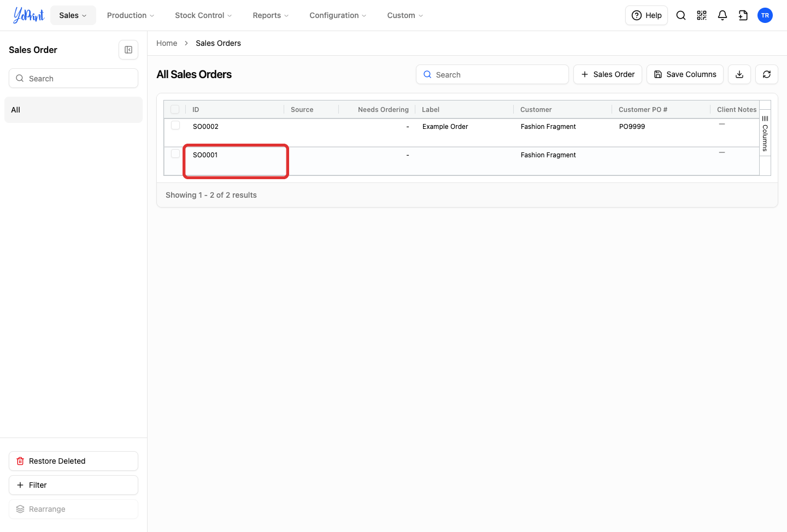
Task: Click the document import icon beside the bell
Action: pyautogui.click(x=743, y=15)
